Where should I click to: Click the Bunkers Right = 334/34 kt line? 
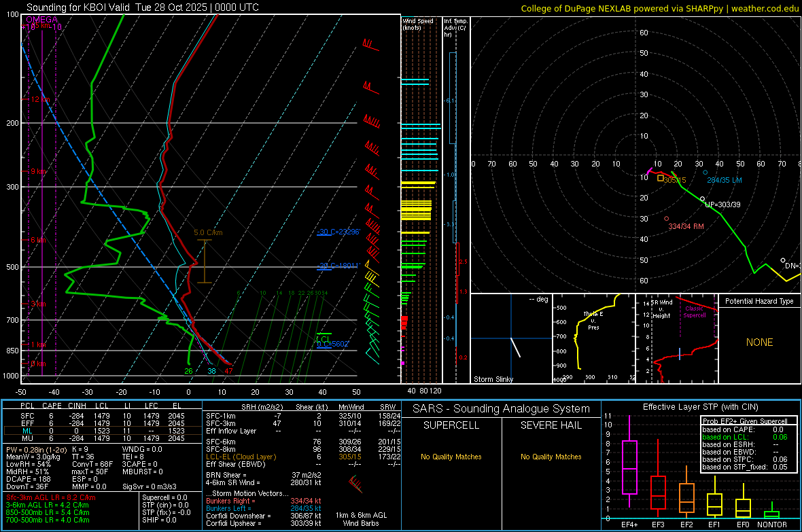tap(264, 501)
